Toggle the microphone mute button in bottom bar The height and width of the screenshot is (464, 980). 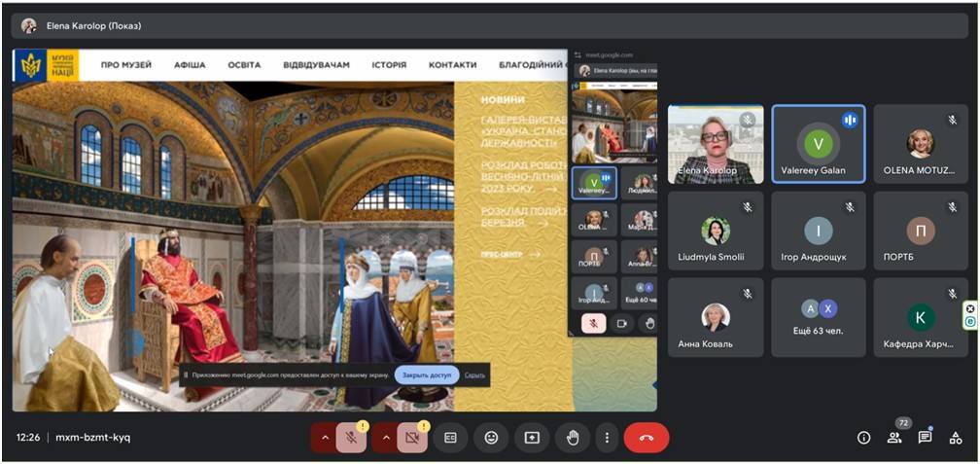point(351,439)
